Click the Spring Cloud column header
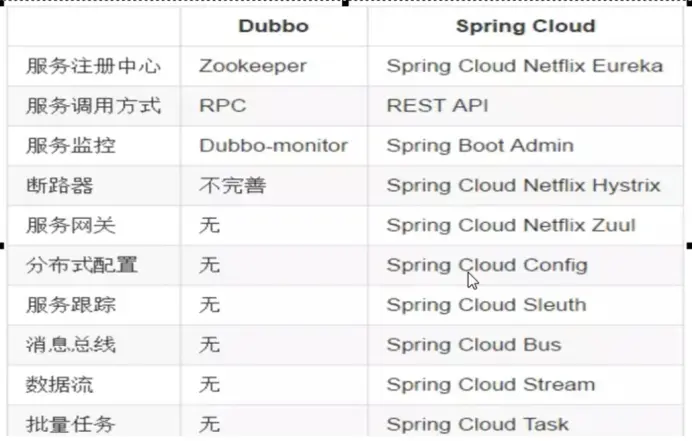This screenshot has height=441, width=693. [x=525, y=26]
